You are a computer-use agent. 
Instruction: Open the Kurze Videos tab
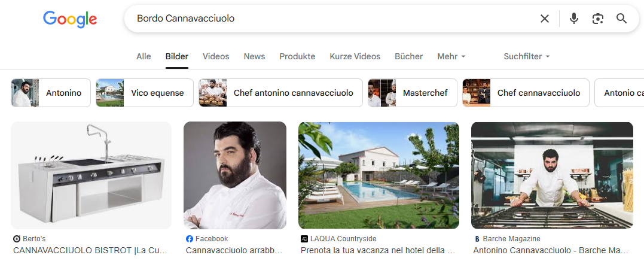click(x=355, y=56)
